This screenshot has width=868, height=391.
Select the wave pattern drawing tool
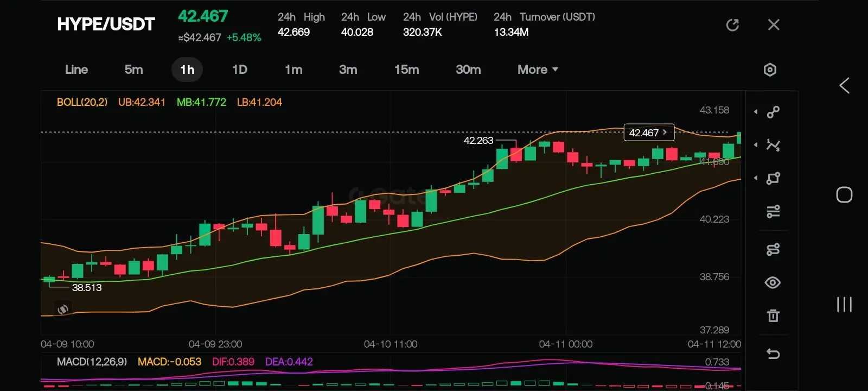pos(773,145)
